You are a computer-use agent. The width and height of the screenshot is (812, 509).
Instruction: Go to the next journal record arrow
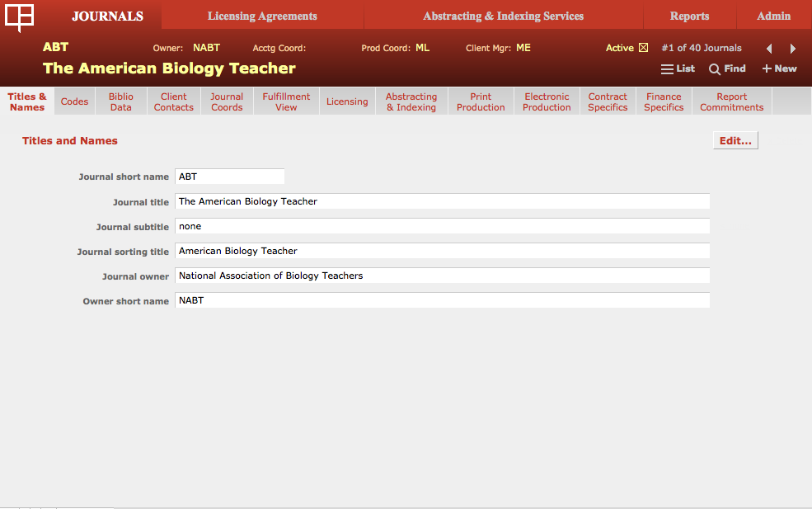coord(793,49)
